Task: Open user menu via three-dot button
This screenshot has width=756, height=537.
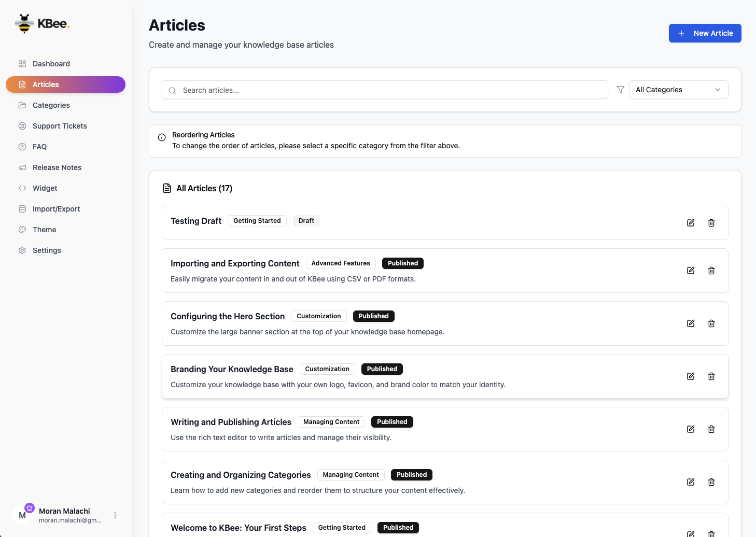Action: coord(115,515)
